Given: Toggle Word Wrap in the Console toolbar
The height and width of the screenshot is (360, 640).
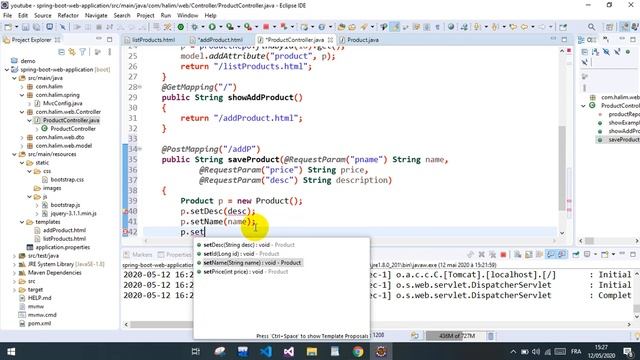Looking at the screenshot, I should click(x=540, y=255).
